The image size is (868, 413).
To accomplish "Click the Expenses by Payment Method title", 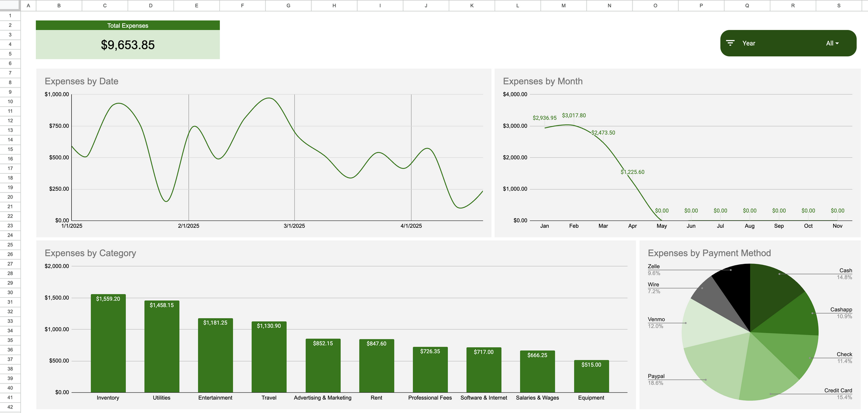I will coord(709,253).
